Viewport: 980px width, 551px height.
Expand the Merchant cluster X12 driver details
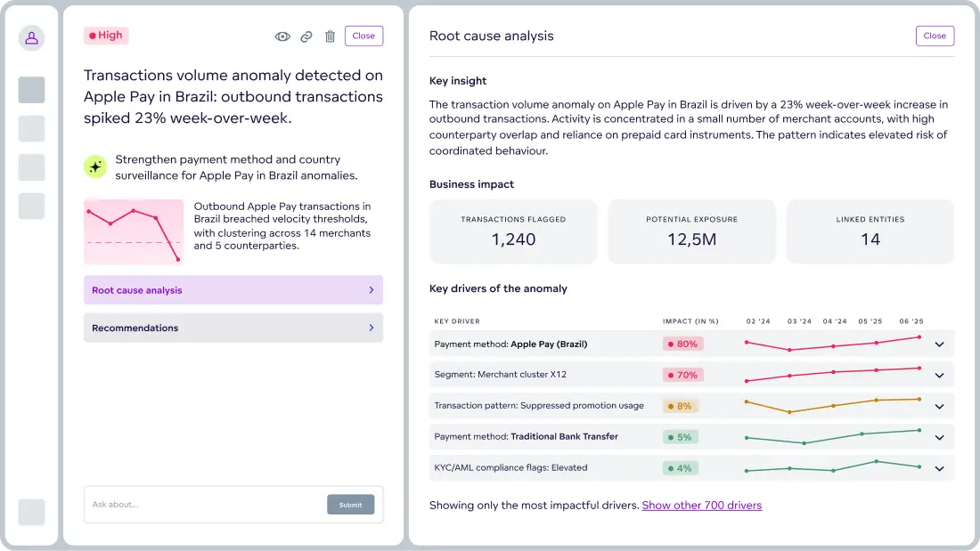click(939, 375)
